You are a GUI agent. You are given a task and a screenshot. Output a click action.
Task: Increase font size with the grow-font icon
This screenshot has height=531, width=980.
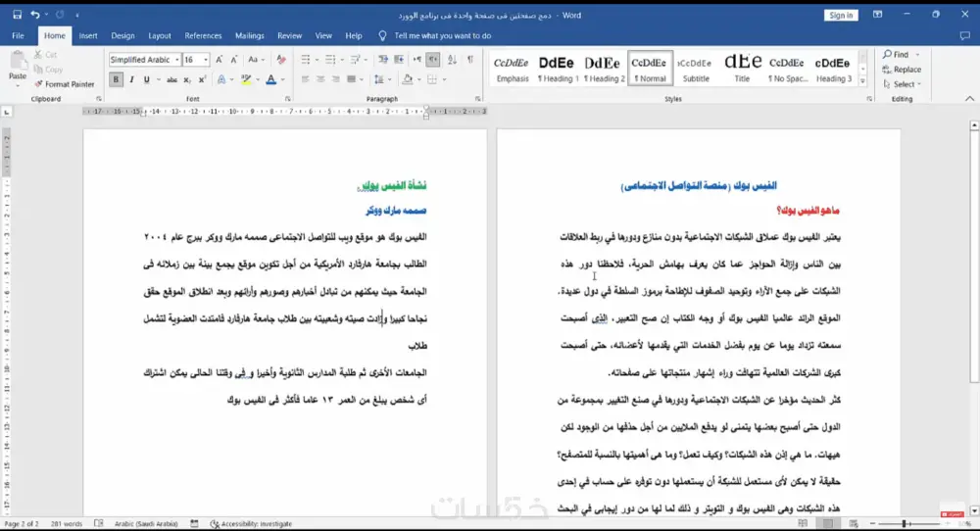(219, 60)
